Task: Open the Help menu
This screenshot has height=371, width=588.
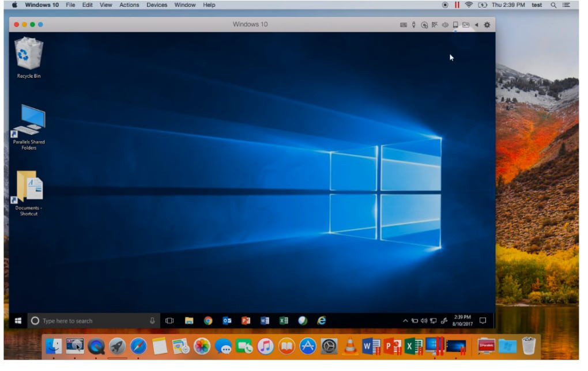Action: 209,5
